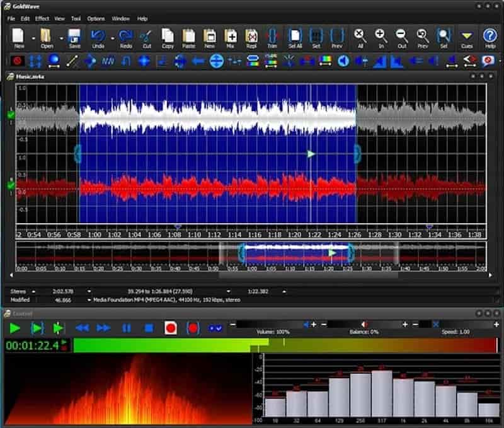Paste clipboard audio with Paste icon
Image resolution: width=504 pixels, height=428 pixels.
coord(188,38)
